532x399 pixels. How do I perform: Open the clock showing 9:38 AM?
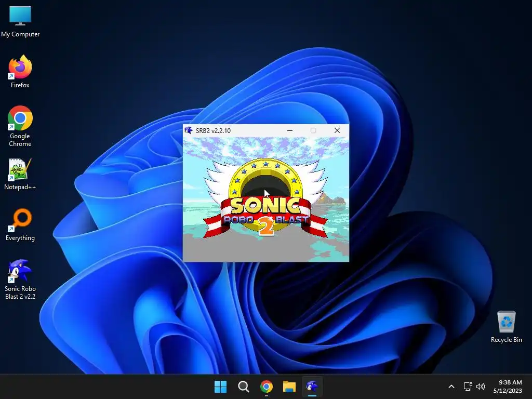[x=508, y=387]
